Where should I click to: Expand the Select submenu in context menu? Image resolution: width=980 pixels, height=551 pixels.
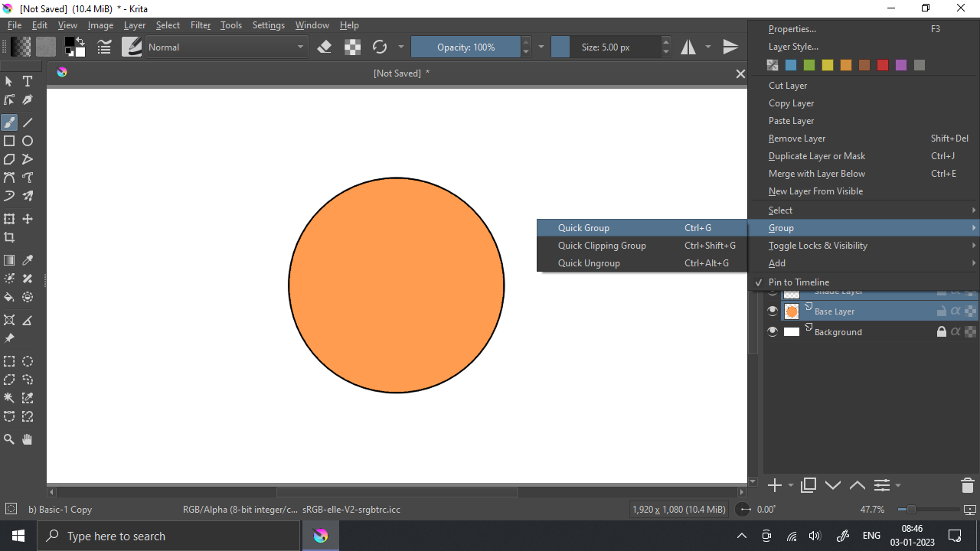(x=864, y=210)
